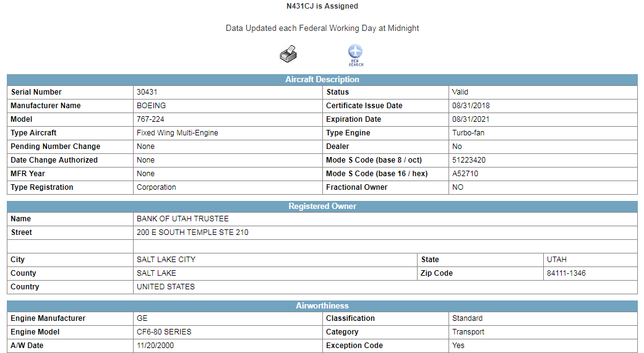Click Aircraft Description section header

(322, 79)
